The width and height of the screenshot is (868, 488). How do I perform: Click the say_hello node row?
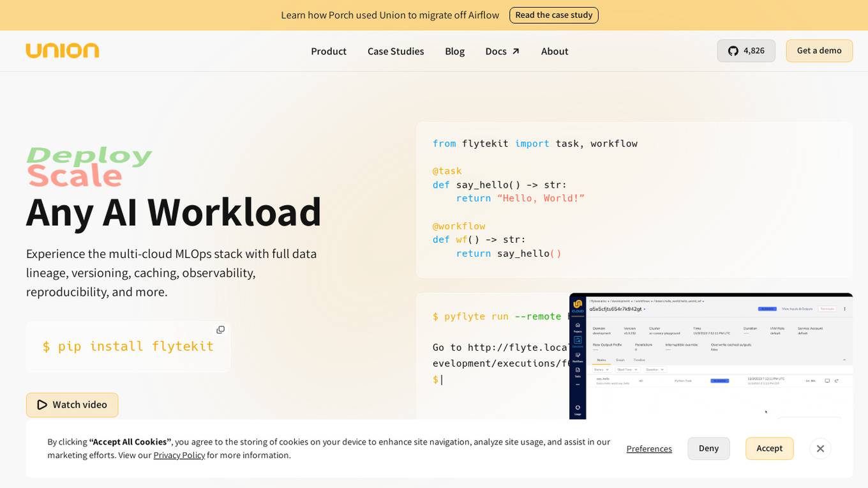click(719, 381)
